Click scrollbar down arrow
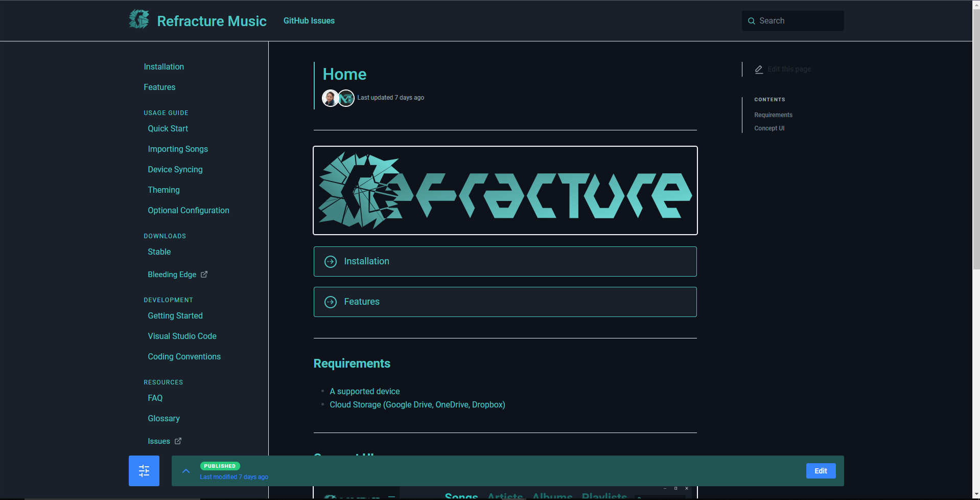Viewport: 980px width, 500px height. click(976, 495)
